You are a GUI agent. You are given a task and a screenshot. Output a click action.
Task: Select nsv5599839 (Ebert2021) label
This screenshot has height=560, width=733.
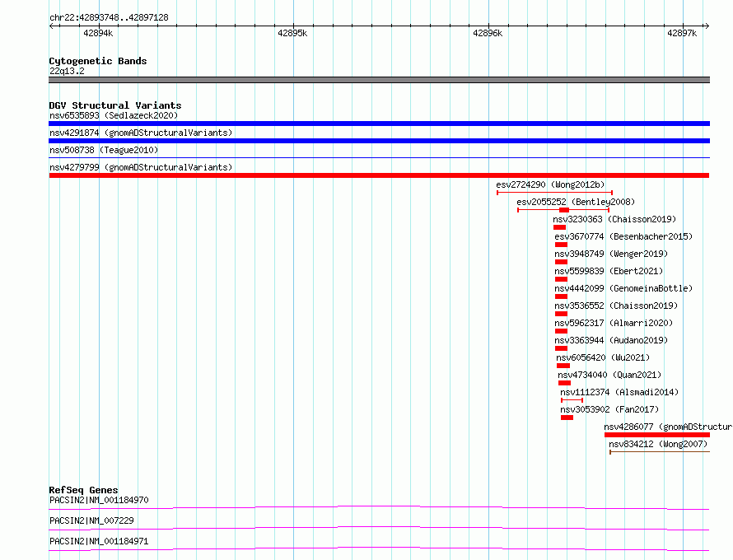(609, 271)
